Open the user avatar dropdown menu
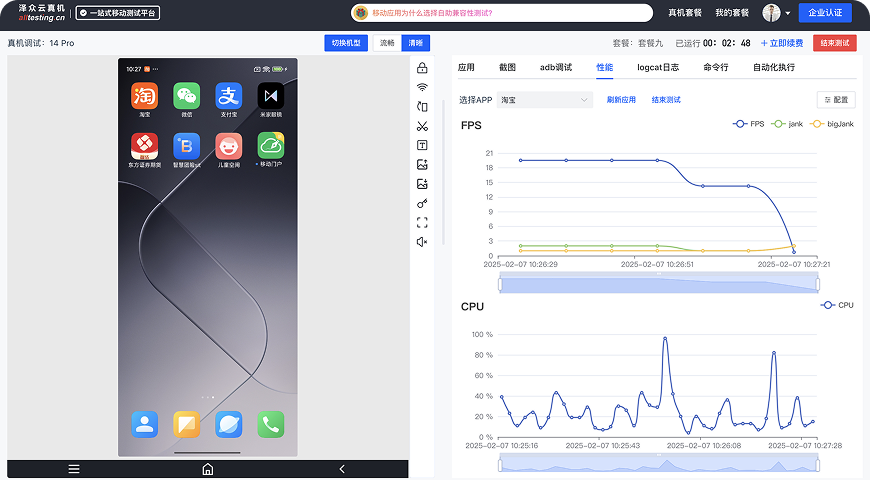The height and width of the screenshot is (480, 870). click(x=777, y=13)
